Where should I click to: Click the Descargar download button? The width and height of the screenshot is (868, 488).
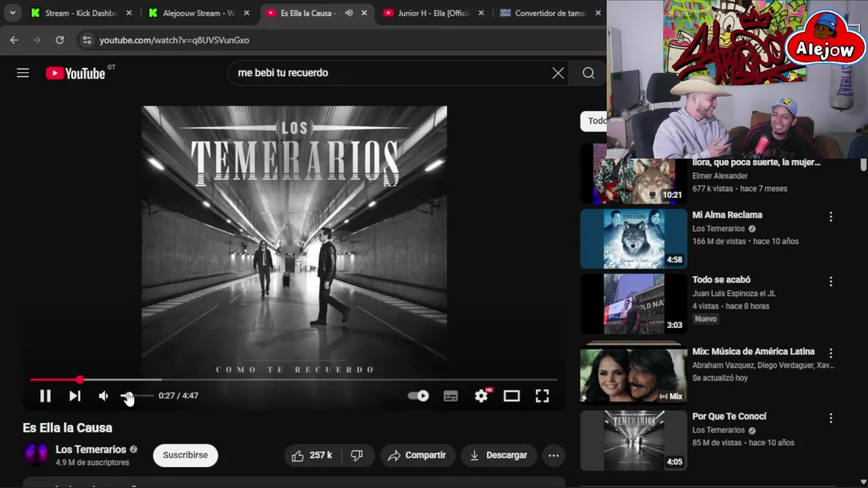[498, 455]
